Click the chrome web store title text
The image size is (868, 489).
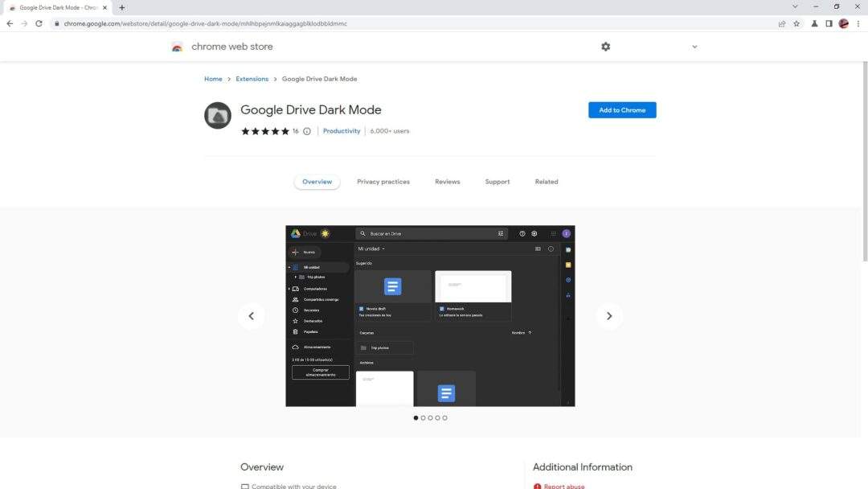pyautogui.click(x=232, y=47)
